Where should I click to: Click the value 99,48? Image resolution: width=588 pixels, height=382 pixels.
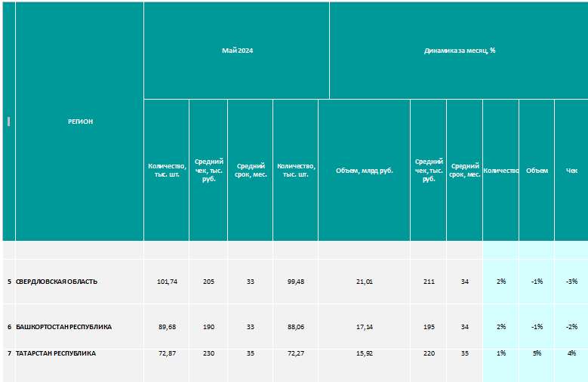coord(295,282)
